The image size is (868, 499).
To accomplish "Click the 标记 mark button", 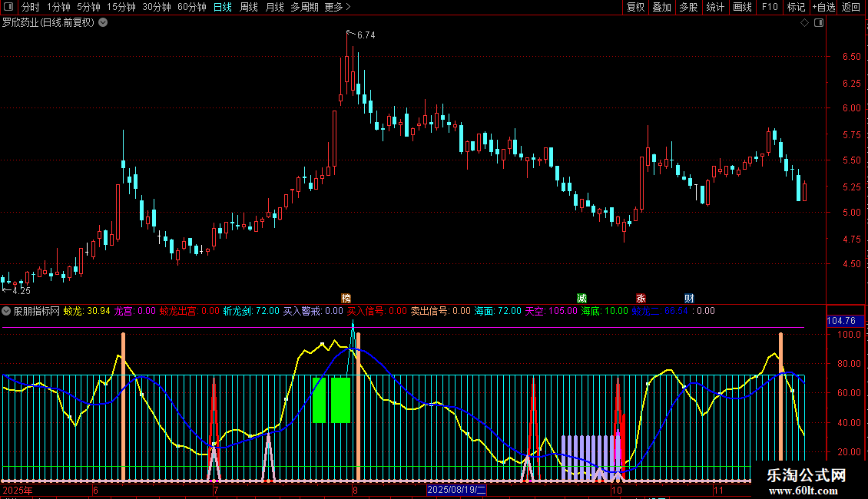I will click(796, 7).
